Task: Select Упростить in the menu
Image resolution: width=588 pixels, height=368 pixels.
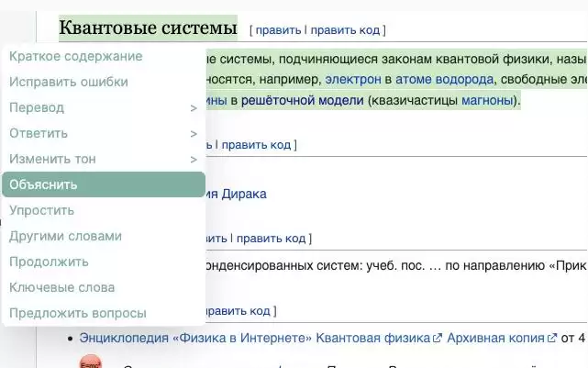Action: pyautogui.click(x=104, y=210)
